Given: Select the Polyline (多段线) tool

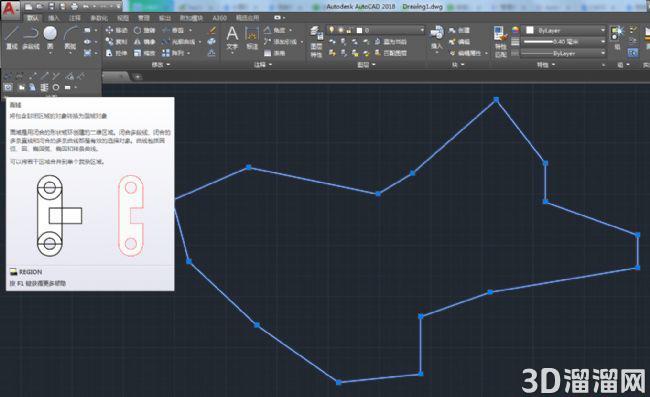Looking at the screenshot, I should [30, 37].
